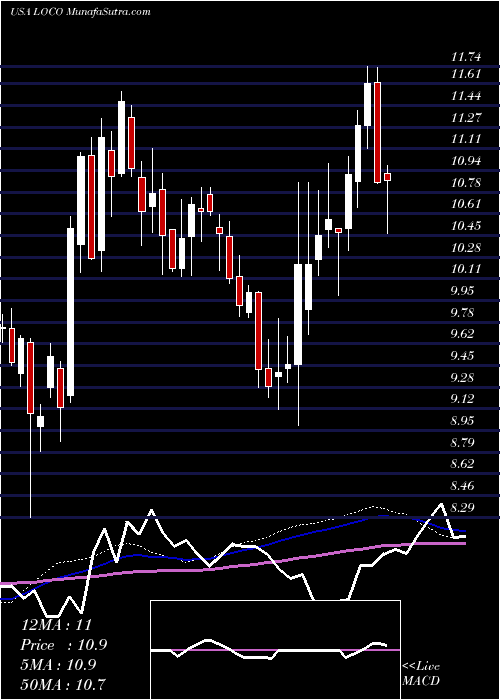The width and height of the screenshot is (500, 700).
Task: Click the 10.11 price axis label
Action: click(466, 269)
